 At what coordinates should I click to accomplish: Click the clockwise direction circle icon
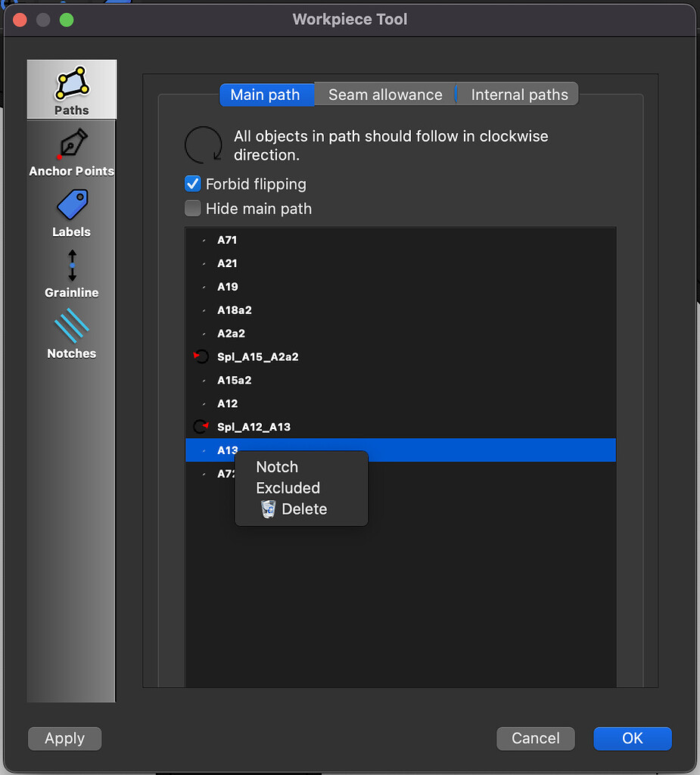tap(201, 145)
